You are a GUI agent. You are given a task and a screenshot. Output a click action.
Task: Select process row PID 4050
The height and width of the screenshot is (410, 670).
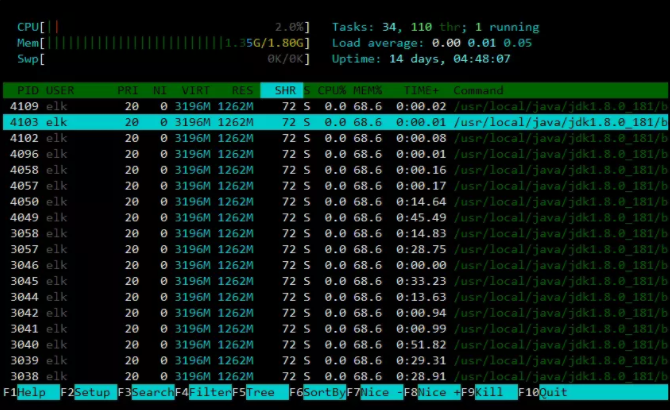click(x=335, y=202)
